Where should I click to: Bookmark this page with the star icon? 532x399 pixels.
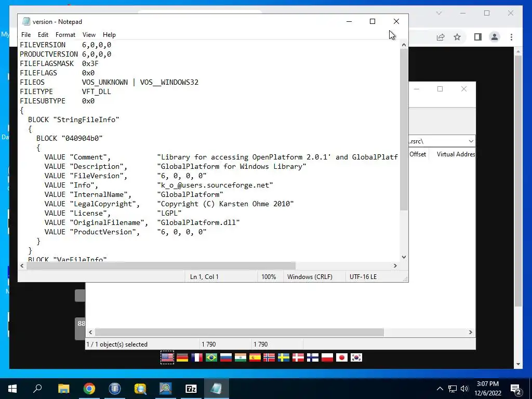(x=457, y=37)
